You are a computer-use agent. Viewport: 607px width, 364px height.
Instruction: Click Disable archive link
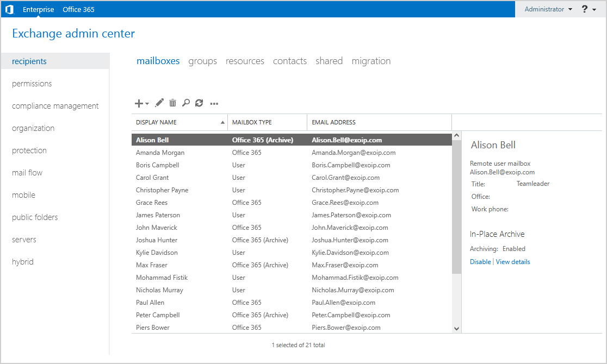pos(480,262)
